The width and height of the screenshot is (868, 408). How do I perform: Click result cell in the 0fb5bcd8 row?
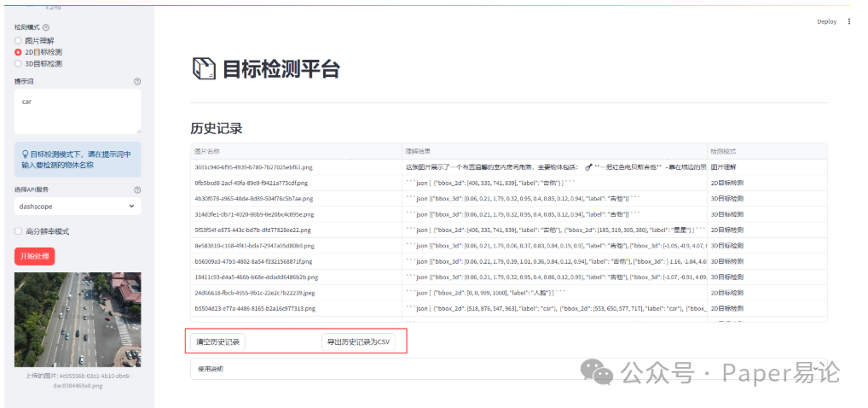555,183
